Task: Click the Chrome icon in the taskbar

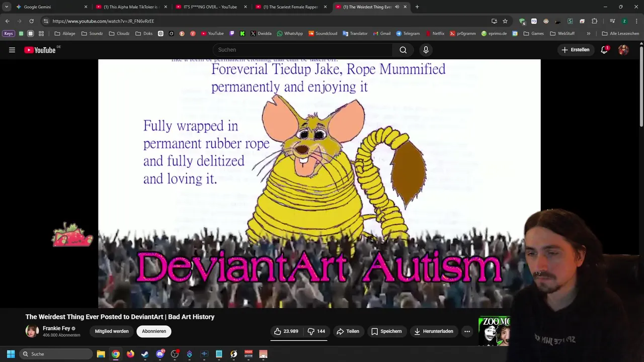Action: [x=116, y=354]
